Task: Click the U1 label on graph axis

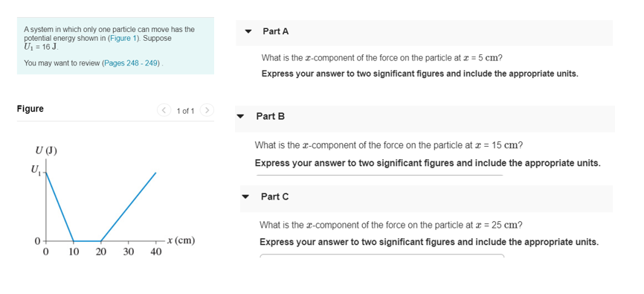Action: pyautogui.click(x=36, y=170)
